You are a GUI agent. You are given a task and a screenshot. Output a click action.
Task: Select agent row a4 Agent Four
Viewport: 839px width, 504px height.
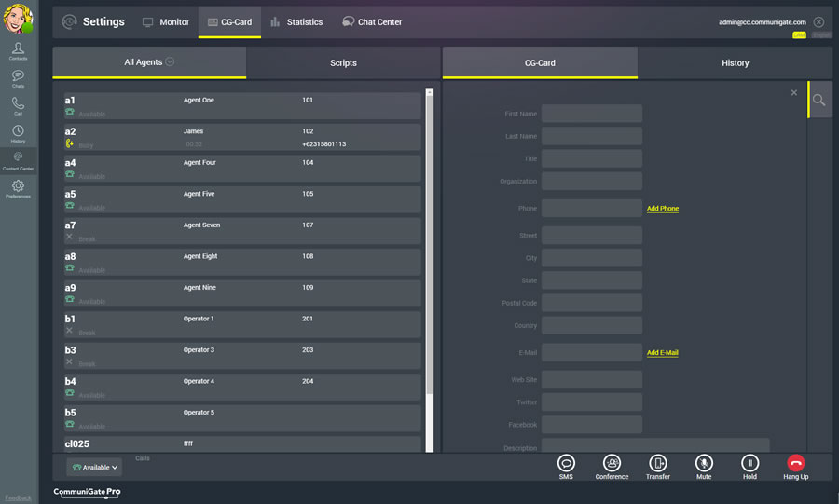(x=242, y=169)
